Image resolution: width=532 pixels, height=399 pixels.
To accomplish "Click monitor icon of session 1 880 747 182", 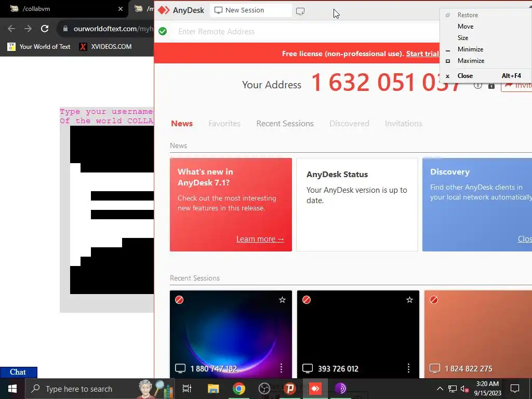I will pyautogui.click(x=180, y=368).
